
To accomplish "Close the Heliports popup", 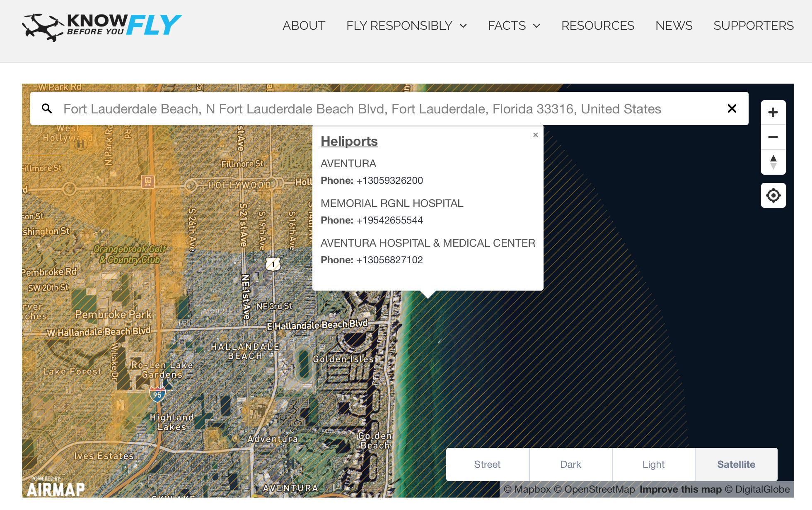I will pyautogui.click(x=536, y=135).
